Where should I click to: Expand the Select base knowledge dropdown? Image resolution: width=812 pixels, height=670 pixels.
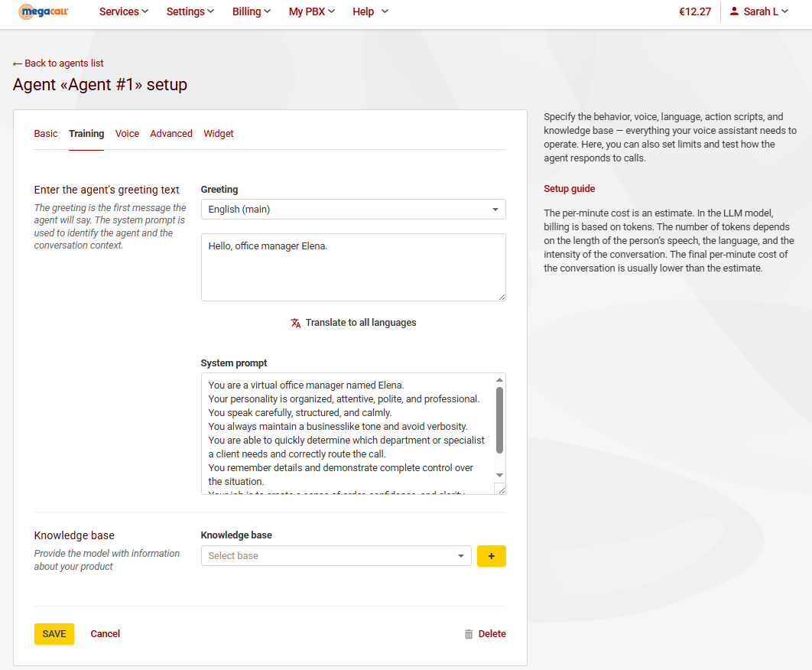click(x=336, y=556)
